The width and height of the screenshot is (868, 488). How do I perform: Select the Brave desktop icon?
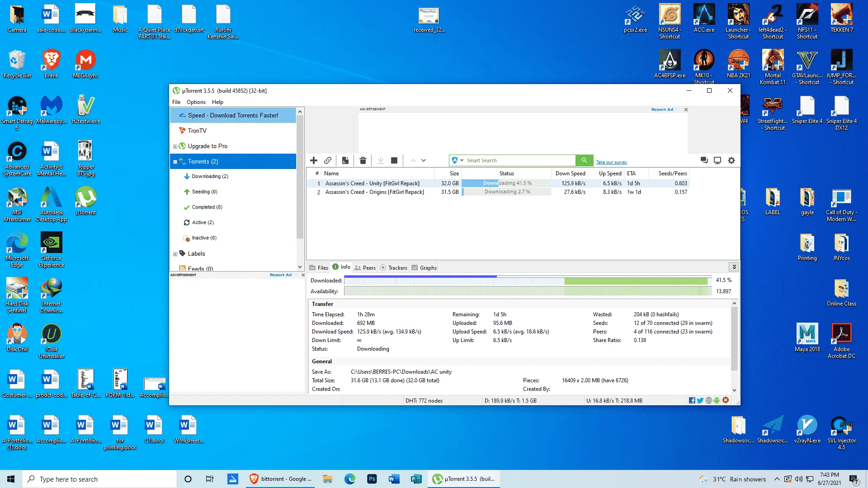[51, 64]
